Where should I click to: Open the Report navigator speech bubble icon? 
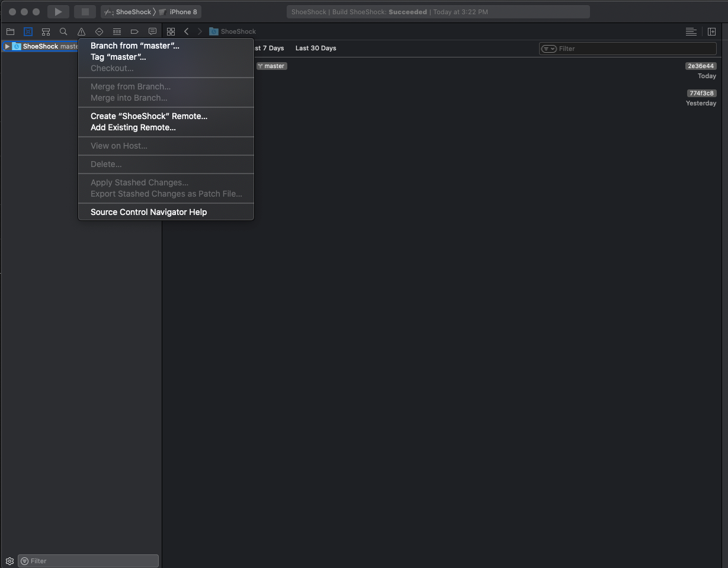coord(152,31)
